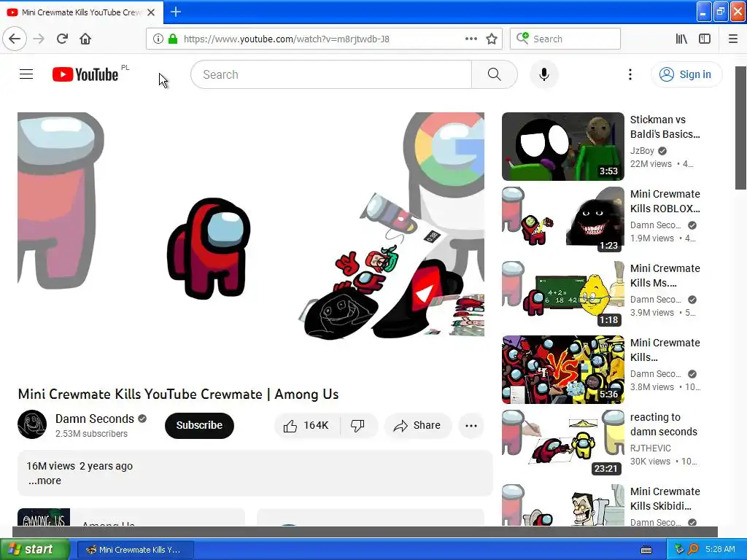The width and height of the screenshot is (747, 560).
Task: Open JzBoy channel name
Action: [x=642, y=150]
